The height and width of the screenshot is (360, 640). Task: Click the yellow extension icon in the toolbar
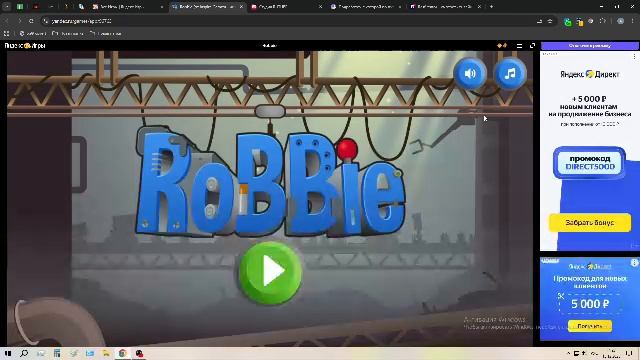click(580, 22)
